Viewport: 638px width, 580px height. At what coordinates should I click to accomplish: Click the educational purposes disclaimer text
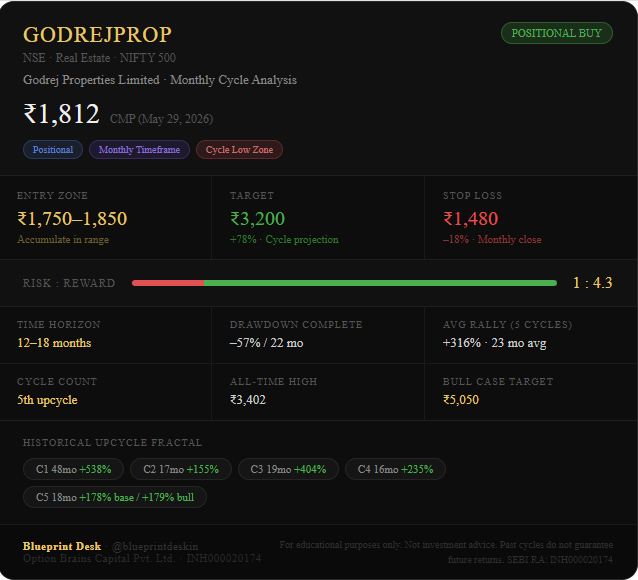(x=446, y=552)
